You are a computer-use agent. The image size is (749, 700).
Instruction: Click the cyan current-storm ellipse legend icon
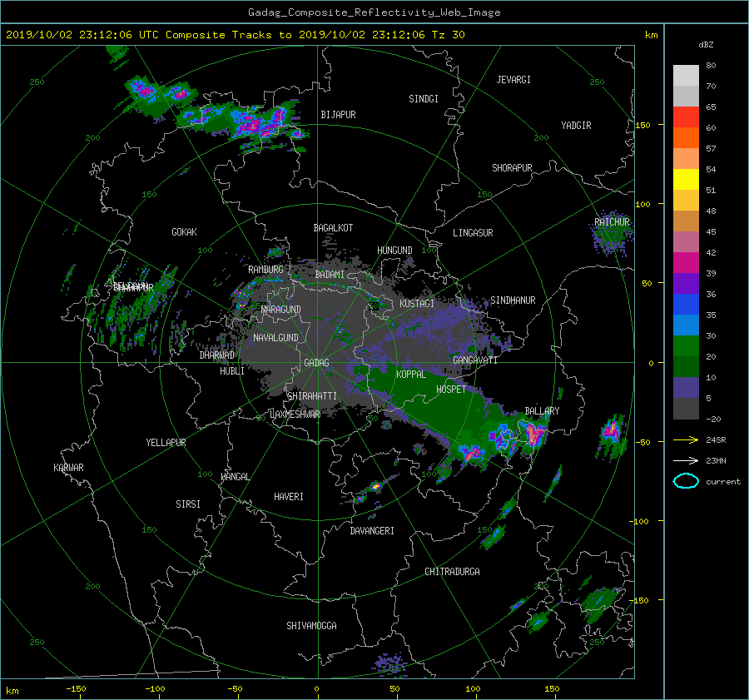point(686,481)
